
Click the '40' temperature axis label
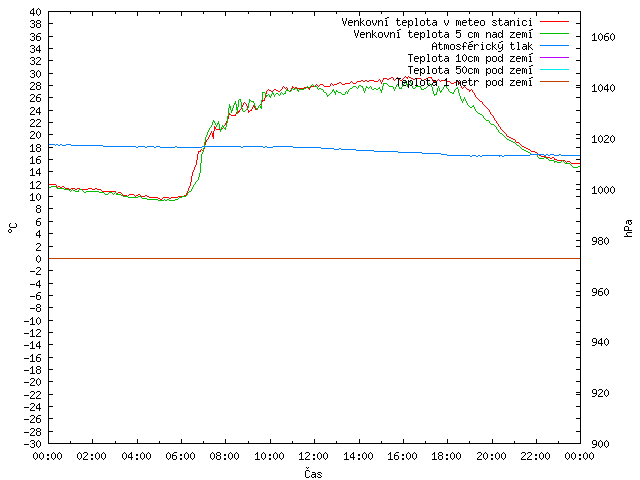pos(36,12)
